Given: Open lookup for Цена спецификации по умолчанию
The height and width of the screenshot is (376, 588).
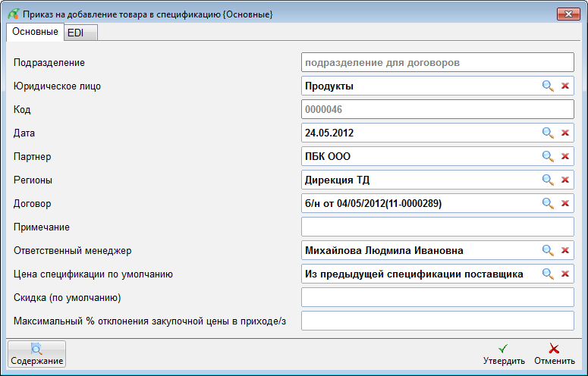Looking at the screenshot, I should pyautogui.click(x=547, y=274).
